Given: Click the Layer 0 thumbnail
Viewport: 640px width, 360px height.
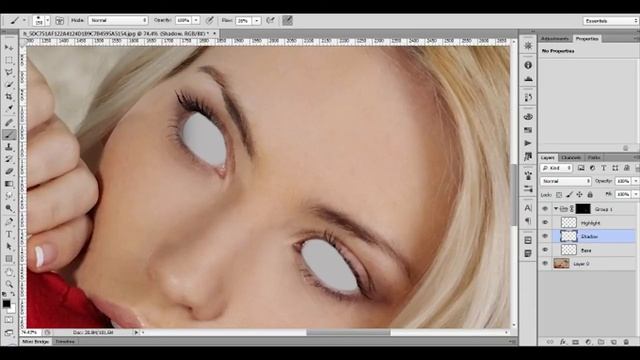Looking at the screenshot, I should coord(561,264).
